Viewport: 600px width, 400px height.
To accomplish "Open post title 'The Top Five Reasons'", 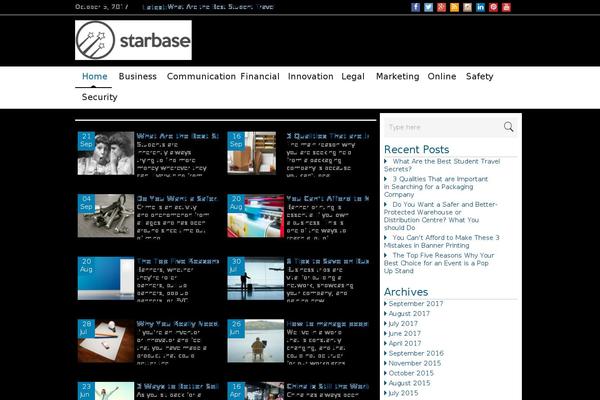I will pos(178,261).
